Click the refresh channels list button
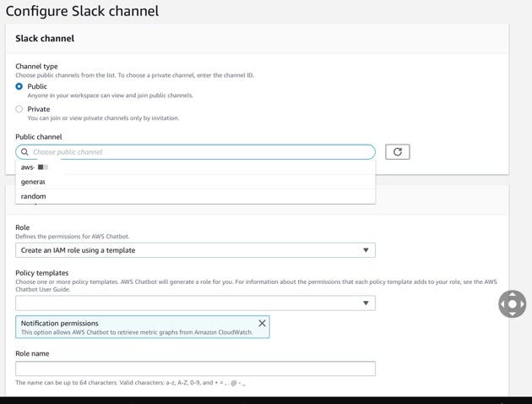532x404 pixels. pyautogui.click(x=397, y=152)
